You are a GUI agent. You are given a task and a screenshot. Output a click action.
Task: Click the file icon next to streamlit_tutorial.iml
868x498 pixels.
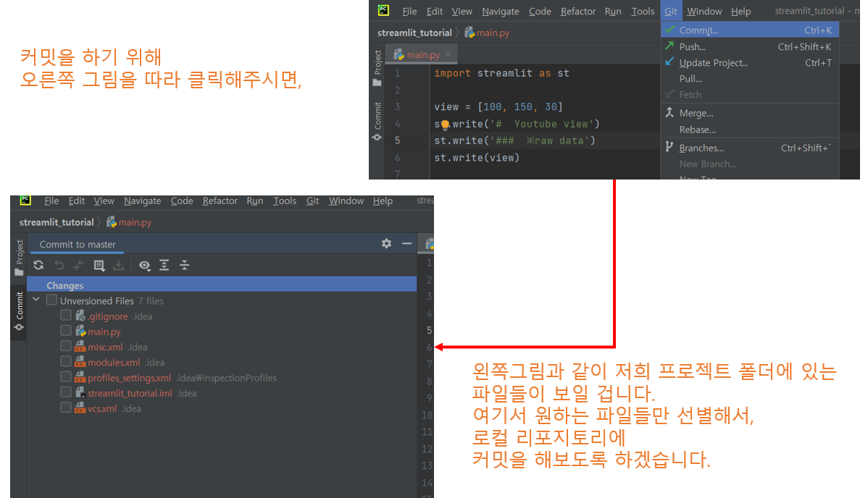(x=80, y=393)
